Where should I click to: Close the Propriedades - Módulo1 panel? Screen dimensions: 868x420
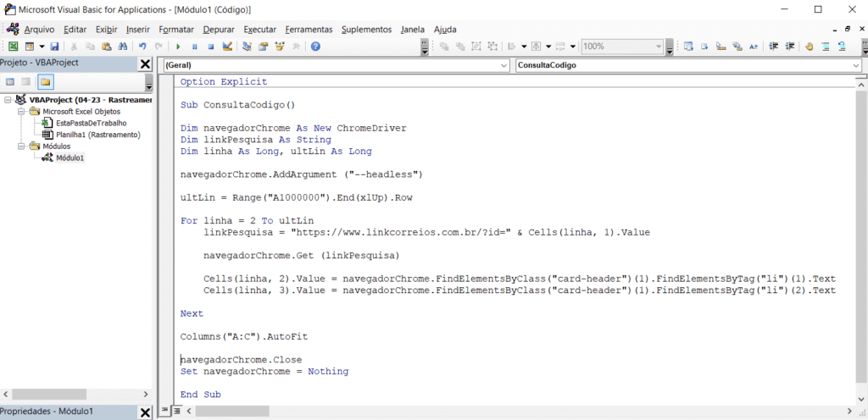point(145,412)
